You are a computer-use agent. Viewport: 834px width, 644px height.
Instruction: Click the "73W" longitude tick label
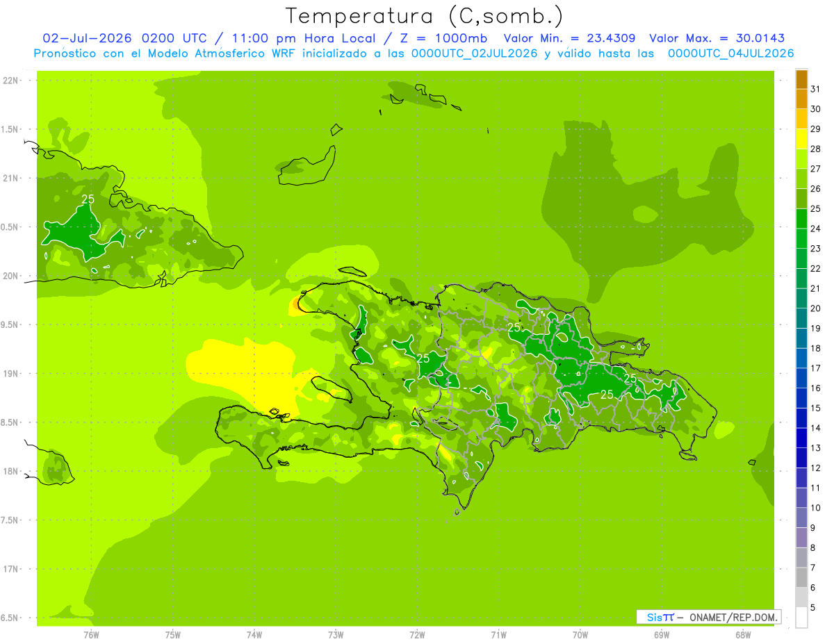336,635
